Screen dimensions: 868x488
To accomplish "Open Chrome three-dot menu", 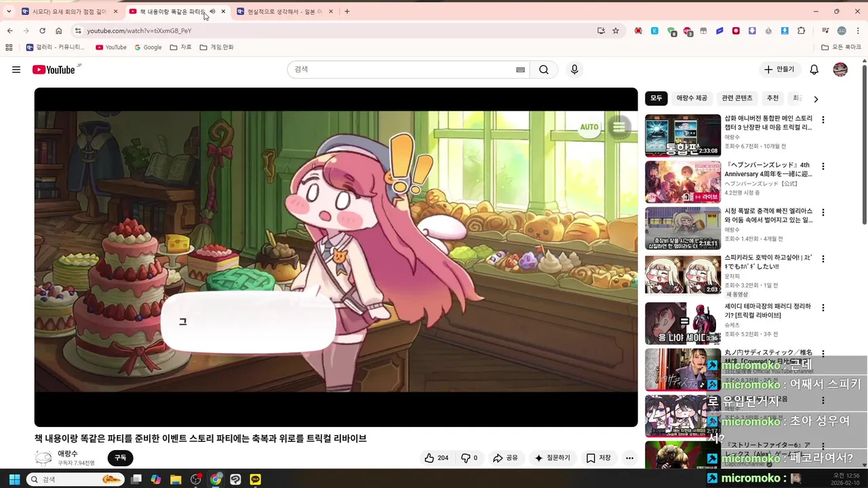I will click(856, 30).
